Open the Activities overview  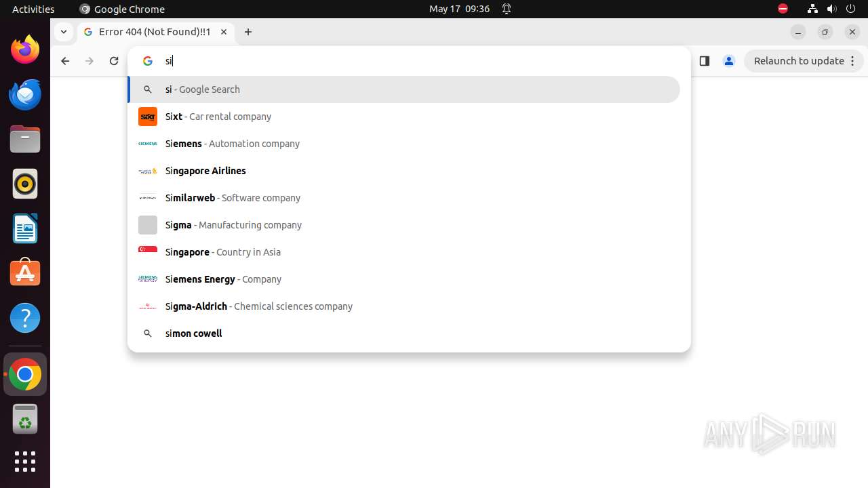[x=33, y=9]
